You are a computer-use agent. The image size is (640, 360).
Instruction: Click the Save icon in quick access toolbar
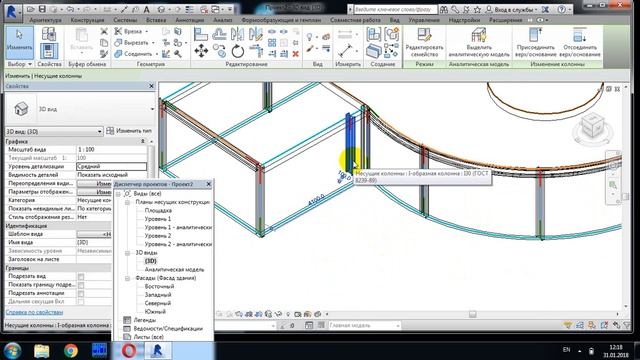pyautogui.click(x=42, y=9)
